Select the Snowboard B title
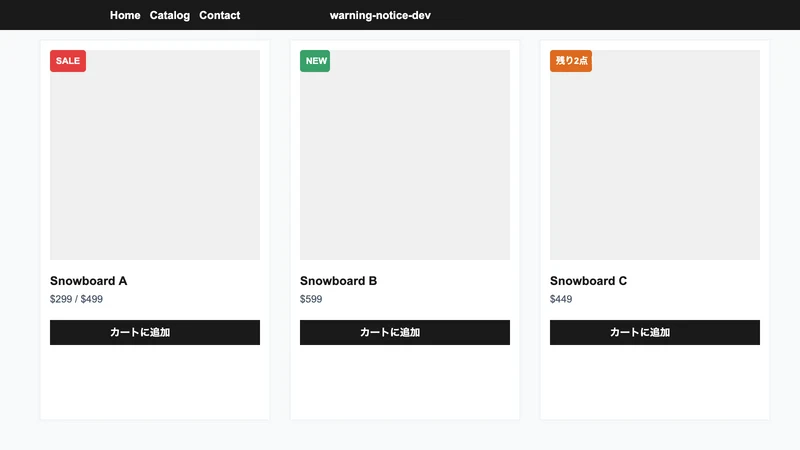The image size is (800, 450). click(x=338, y=281)
